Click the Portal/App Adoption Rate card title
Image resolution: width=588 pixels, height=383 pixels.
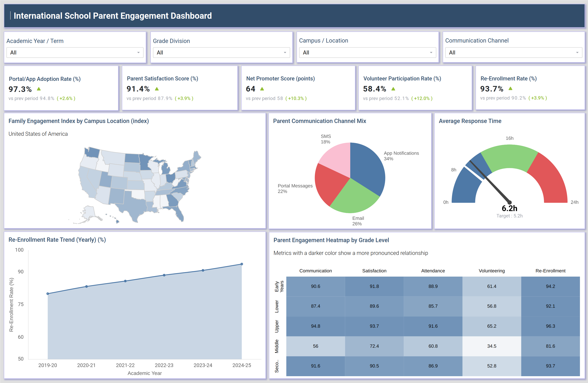point(45,79)
